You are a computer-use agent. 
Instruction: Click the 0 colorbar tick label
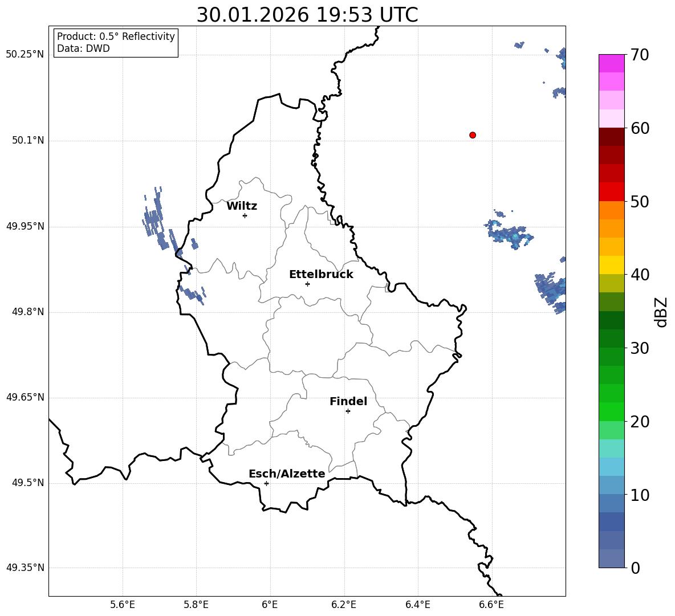coord(635,568)
